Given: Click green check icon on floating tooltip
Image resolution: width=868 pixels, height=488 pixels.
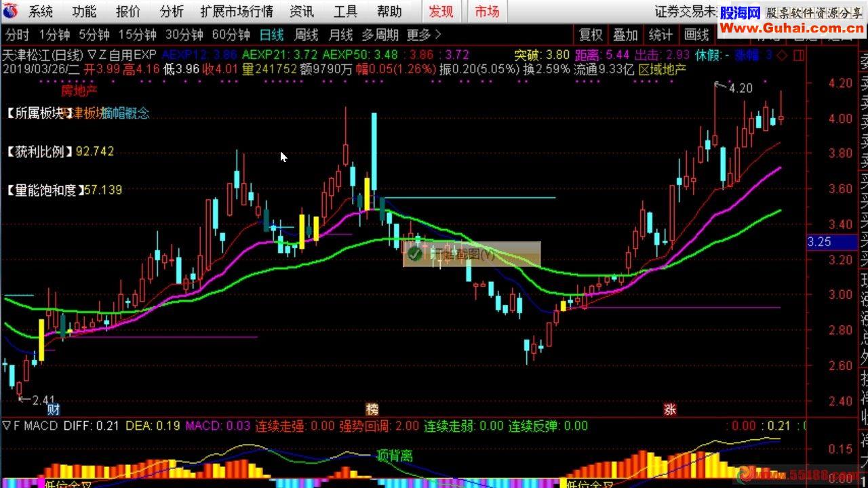Looking at the screenshot, I should tap(414, 254).
